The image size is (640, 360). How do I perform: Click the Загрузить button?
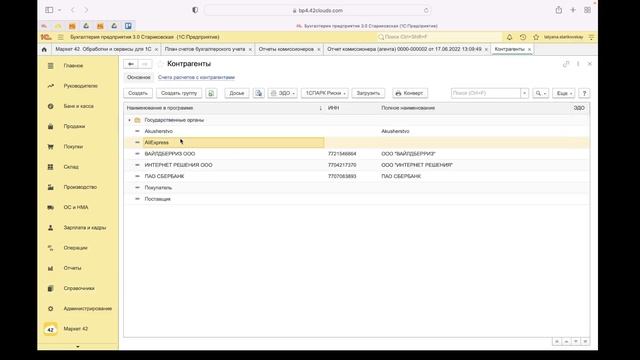[x=368, y=93]
